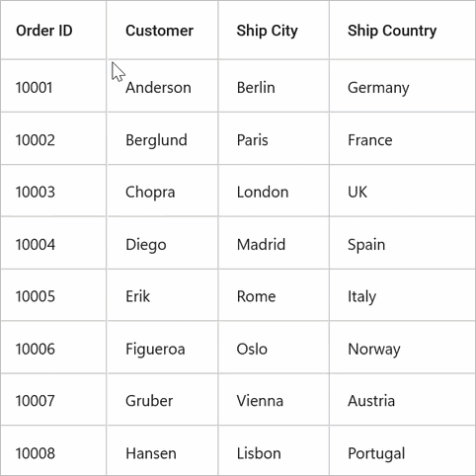Choose the Germany country cell
Screen dimensions: 476x476
(402, 86)
